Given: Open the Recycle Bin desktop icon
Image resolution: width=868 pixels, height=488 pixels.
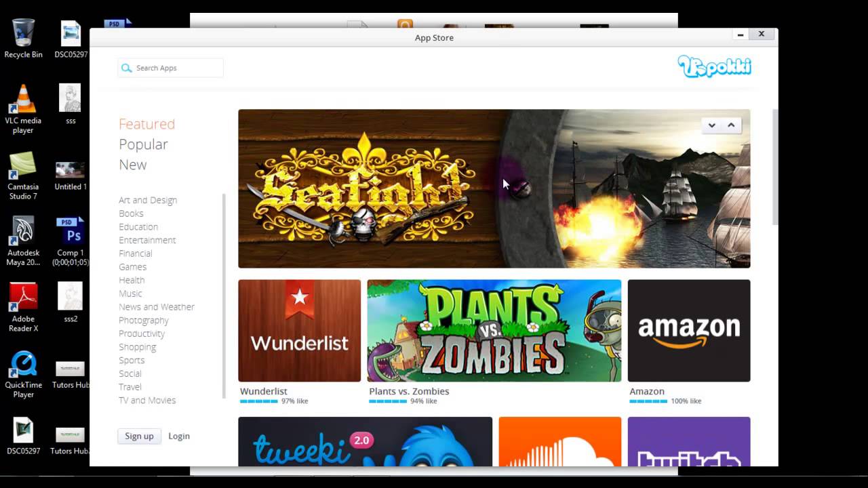Looking at the screenshot, I should (23, 39).
